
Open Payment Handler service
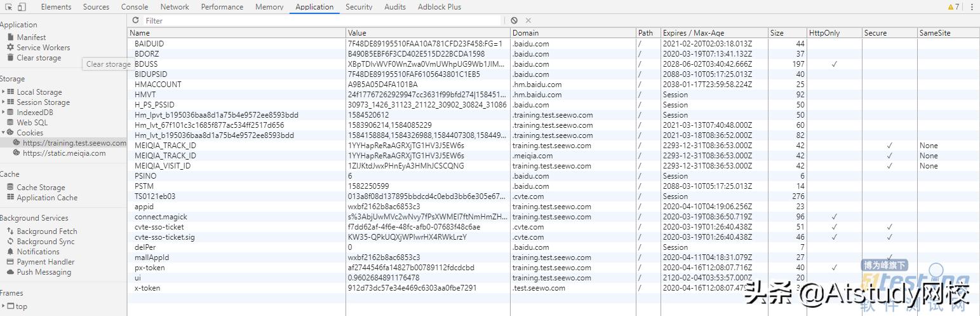[x=46, y=262]
